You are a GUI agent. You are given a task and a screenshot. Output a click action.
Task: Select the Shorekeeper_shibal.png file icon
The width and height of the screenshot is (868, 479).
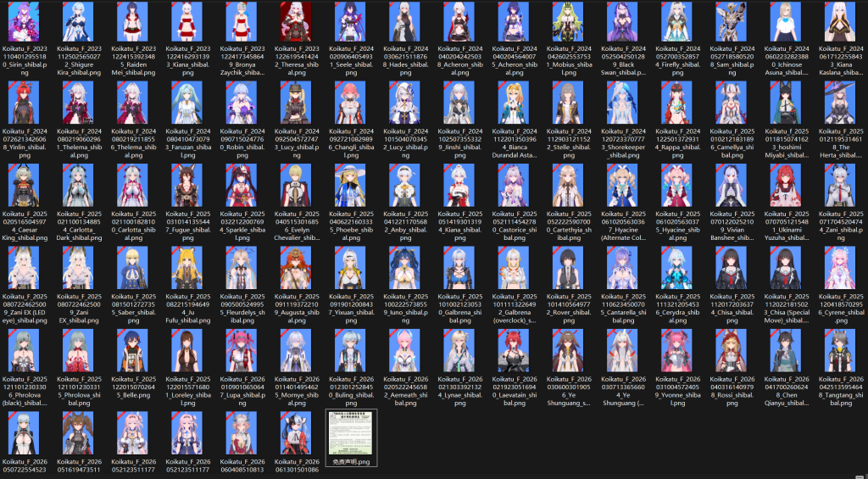[x=623, y=103]
